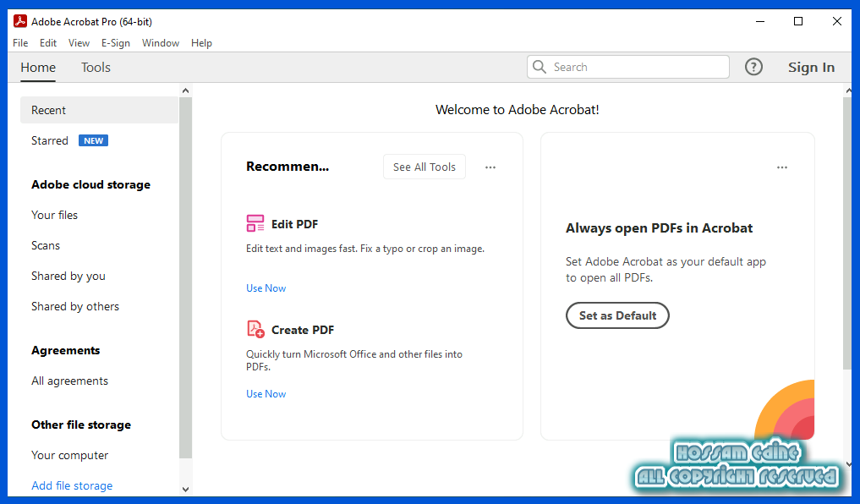Screen dimensions: 860x504
Task: Open Shared by you list
Action: coord(68,276)
